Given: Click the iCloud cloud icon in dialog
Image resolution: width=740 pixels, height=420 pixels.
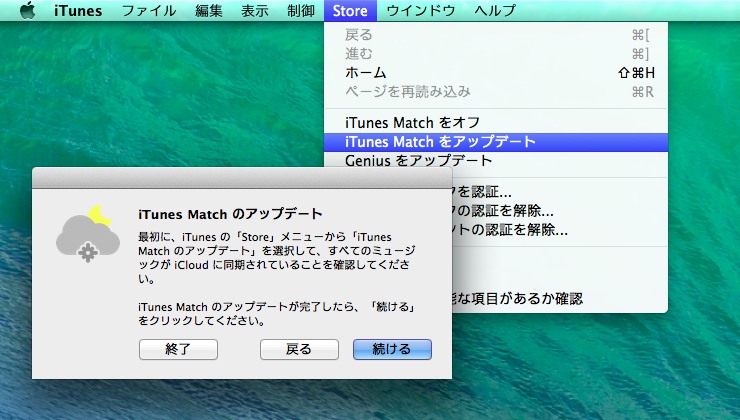Looking at the screenshot, I should click(x=88, y=234).
